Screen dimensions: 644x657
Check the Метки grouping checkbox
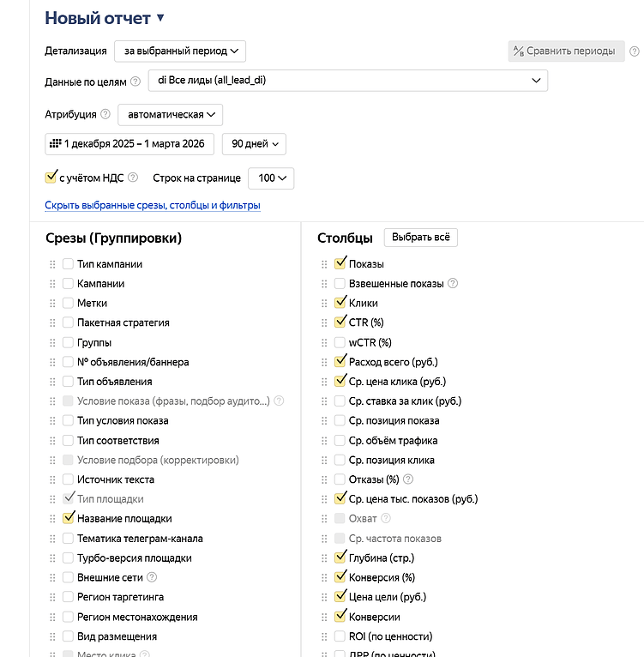click(68, 303)
